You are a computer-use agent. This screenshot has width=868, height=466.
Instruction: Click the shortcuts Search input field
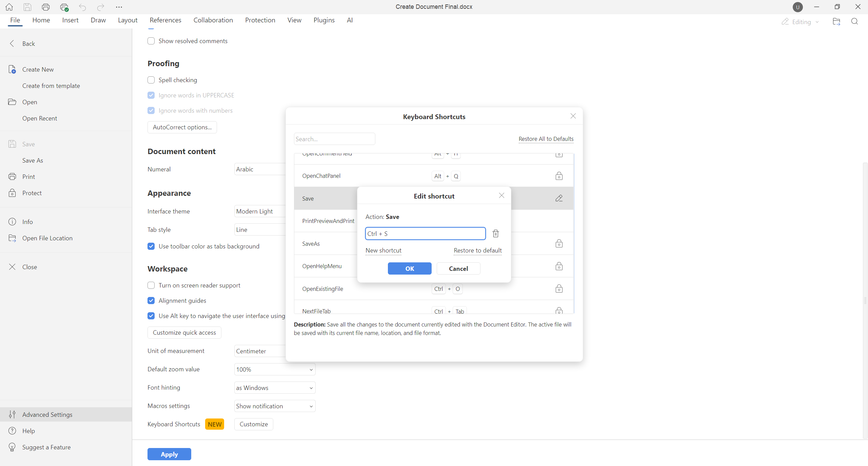tap(334, 139)
